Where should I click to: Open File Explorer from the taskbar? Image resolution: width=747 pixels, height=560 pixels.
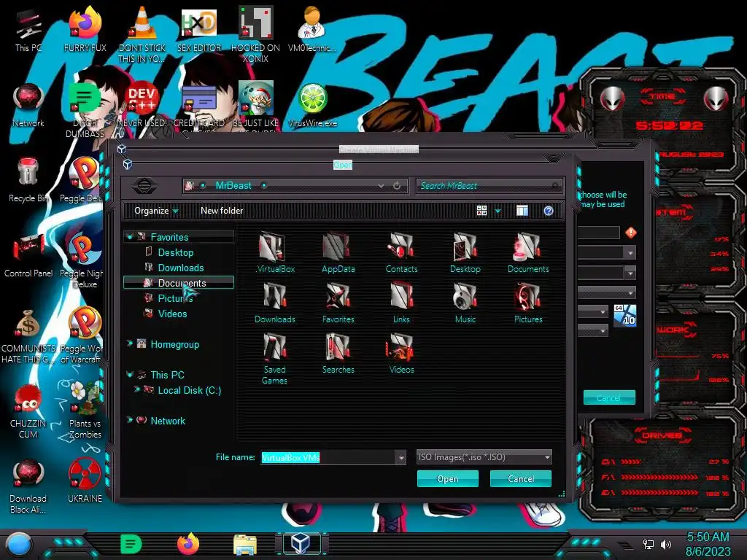(x=245, y=544)
